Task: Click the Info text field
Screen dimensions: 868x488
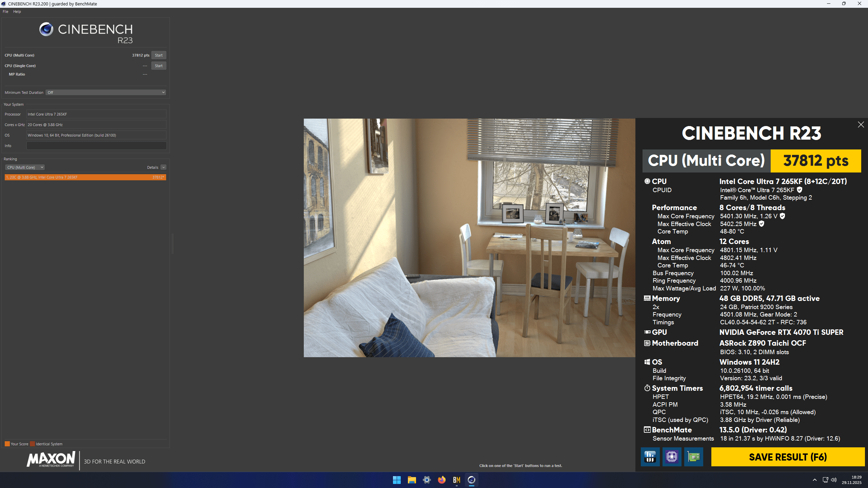Action: coord(96,146)
